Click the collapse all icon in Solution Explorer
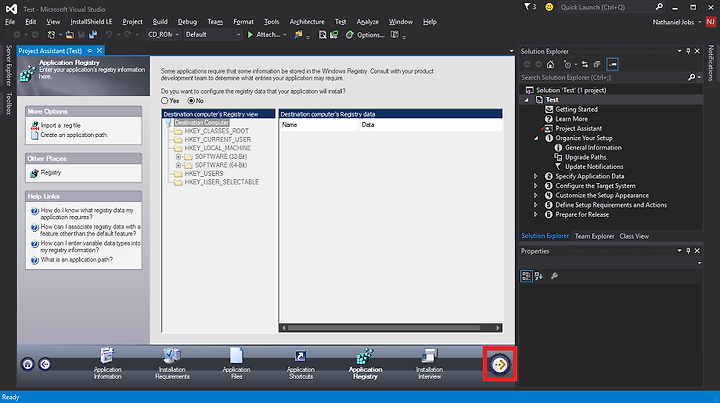This screenshot has height=403, width=720. click(x=597, y=64)
